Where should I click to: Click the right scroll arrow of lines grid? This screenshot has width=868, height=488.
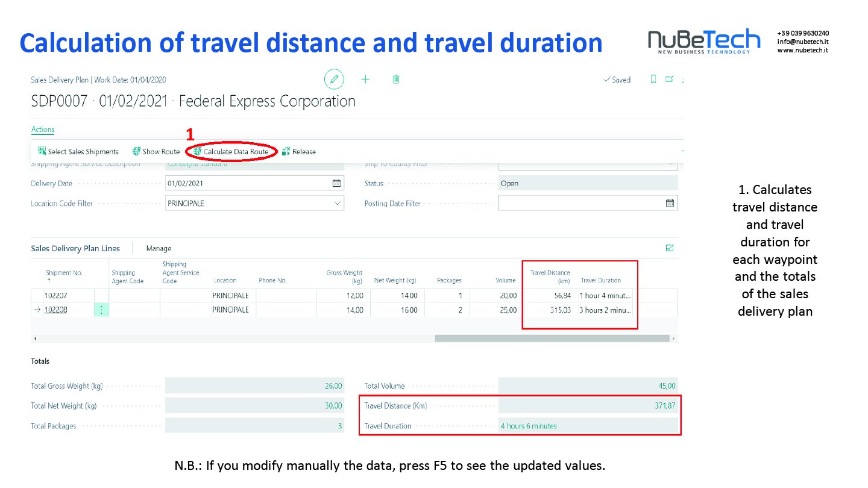click(673, 339)
